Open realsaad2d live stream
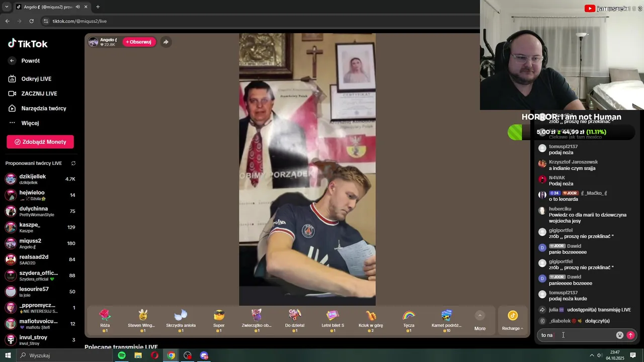The image size is (644, 362). pos(40,259)
